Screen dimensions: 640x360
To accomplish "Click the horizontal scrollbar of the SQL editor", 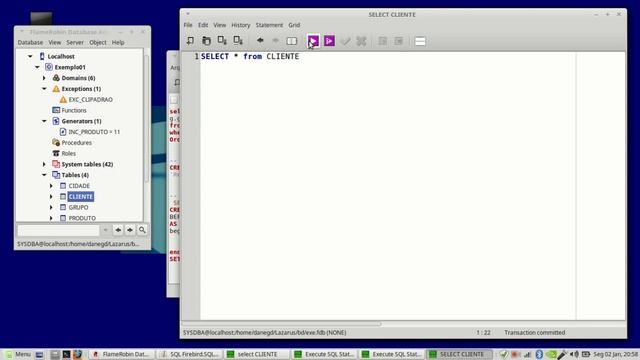I will click(282, 324).
